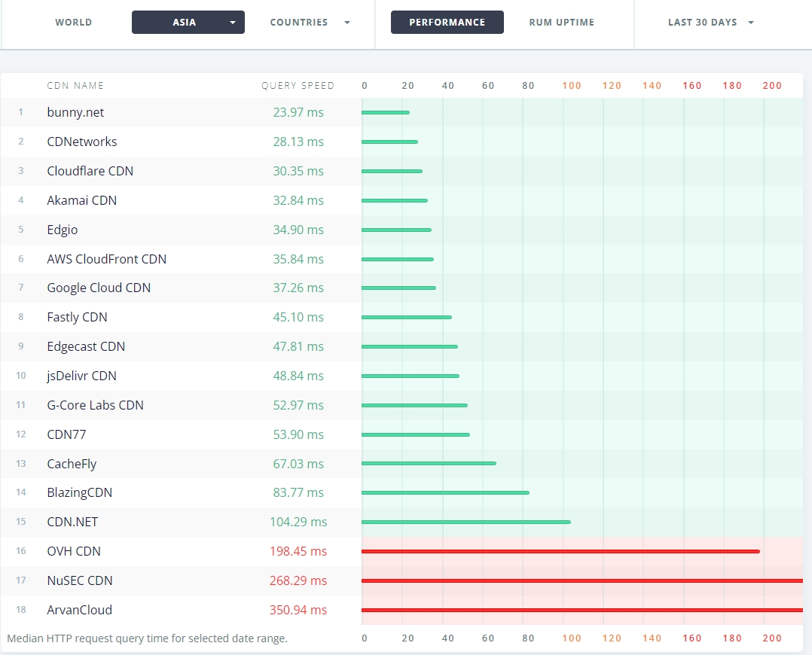Select the bunny.net row name
812x655 pixels.
coord(75,112)
